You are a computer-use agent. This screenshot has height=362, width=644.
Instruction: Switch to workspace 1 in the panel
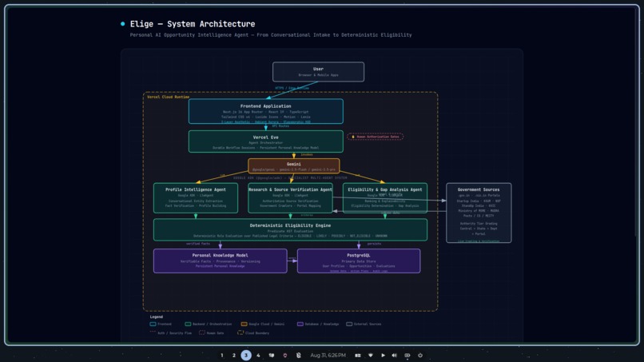(x=222, y=356)
